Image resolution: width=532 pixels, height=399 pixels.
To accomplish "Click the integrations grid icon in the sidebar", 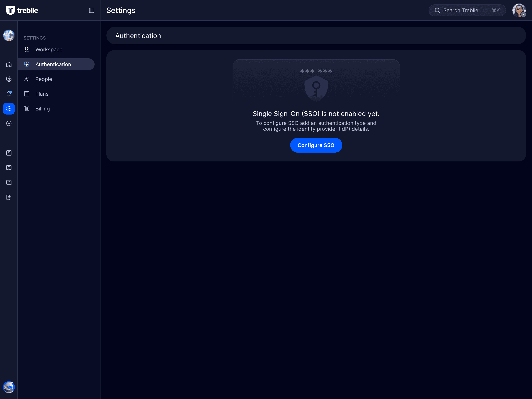I will [x=9, y=197].
